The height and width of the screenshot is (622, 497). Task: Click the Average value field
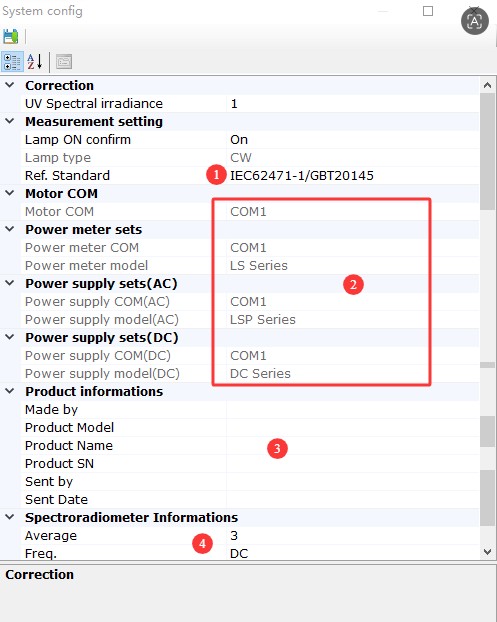point(352,535)
